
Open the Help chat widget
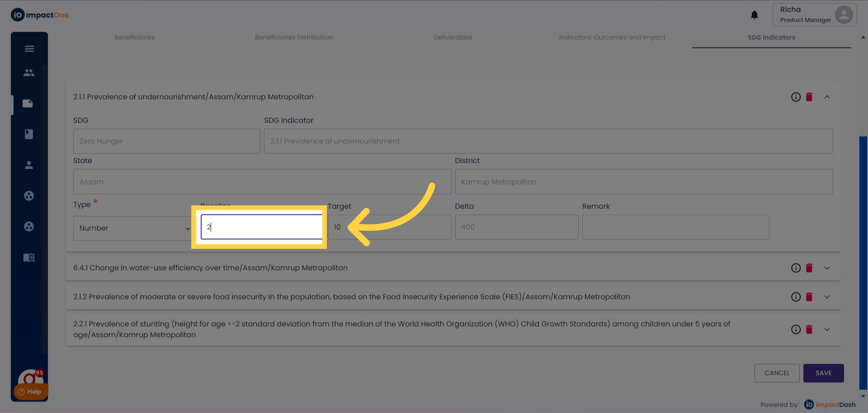tap(30, 391)
